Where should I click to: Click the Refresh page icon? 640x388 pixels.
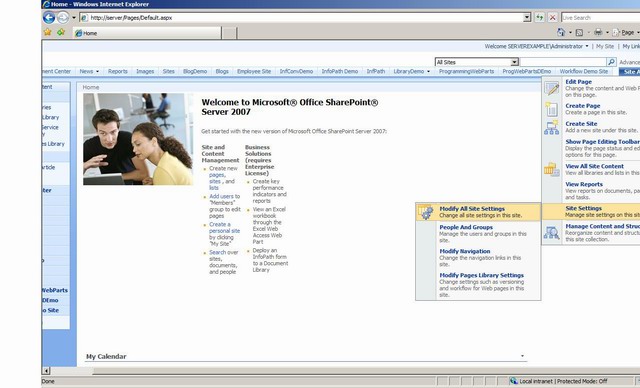[540, 18]
